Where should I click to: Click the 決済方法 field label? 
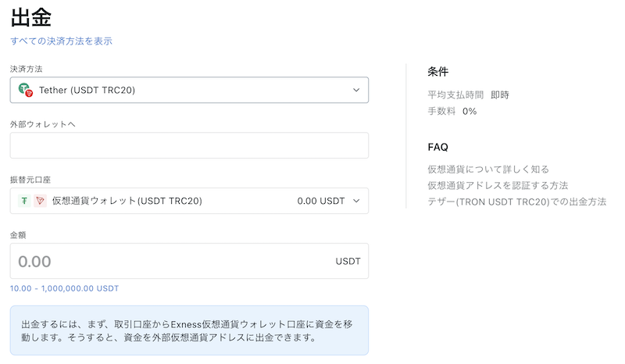point(27,69)
